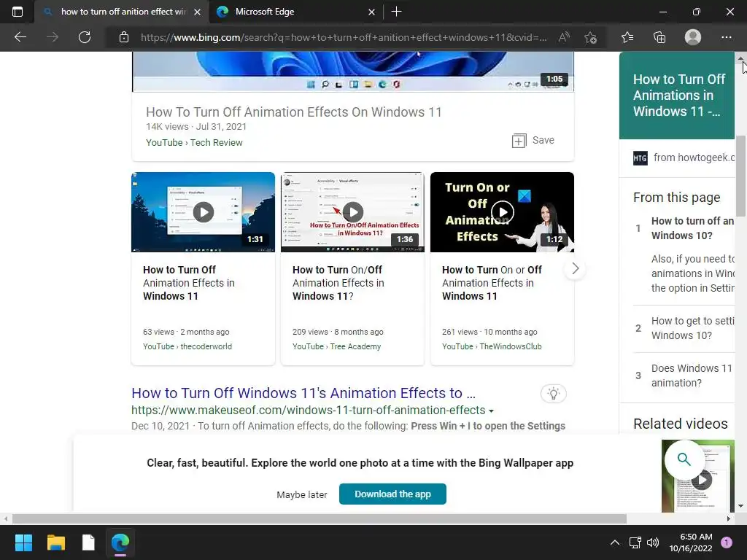Switch to the 'how to turn off anition effect' tab
The image size is (747, 560).
(122, 12)
